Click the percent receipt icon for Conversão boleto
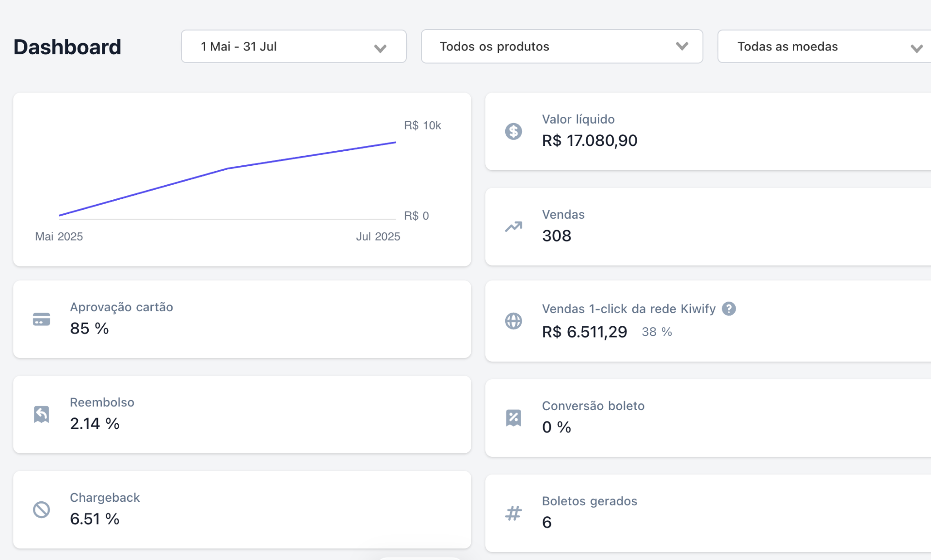 click(x=513, y=417)
